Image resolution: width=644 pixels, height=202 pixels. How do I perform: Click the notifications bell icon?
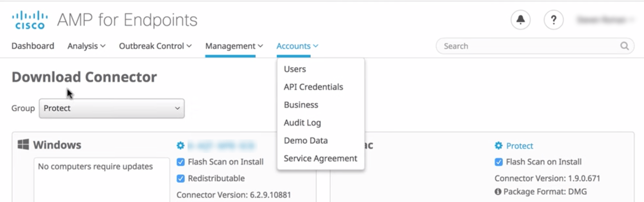pyautogui.click(x=520, y=20)
